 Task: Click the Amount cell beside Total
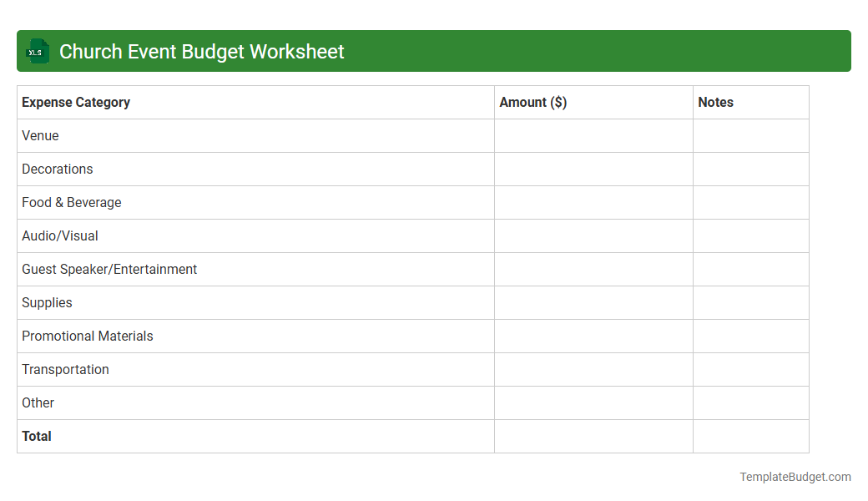(x=593, y=436)
